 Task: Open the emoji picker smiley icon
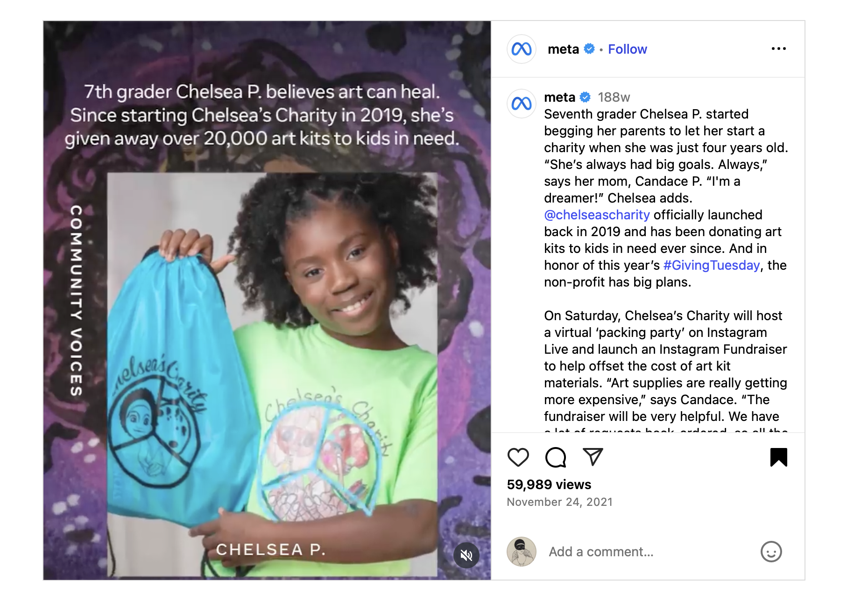[771, 552]
